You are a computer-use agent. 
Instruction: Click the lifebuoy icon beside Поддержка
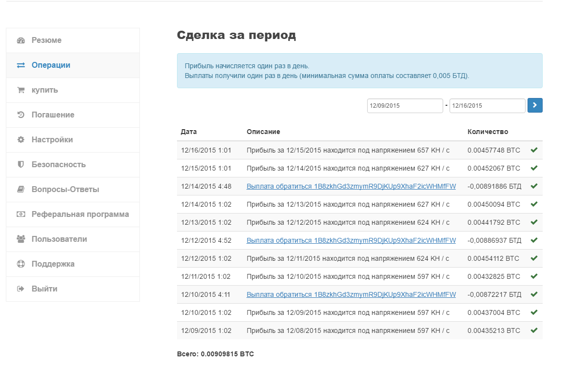click(x=20, y=264)
